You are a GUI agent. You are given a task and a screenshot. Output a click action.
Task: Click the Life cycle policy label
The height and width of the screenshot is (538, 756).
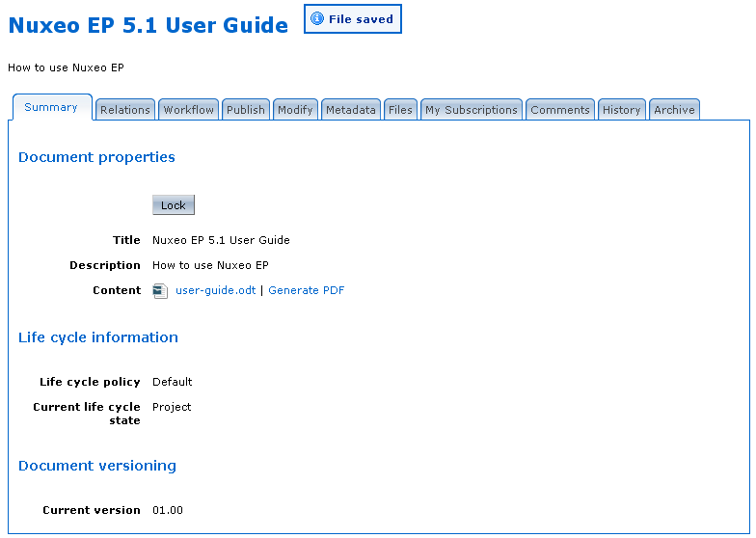click(90, 382)
